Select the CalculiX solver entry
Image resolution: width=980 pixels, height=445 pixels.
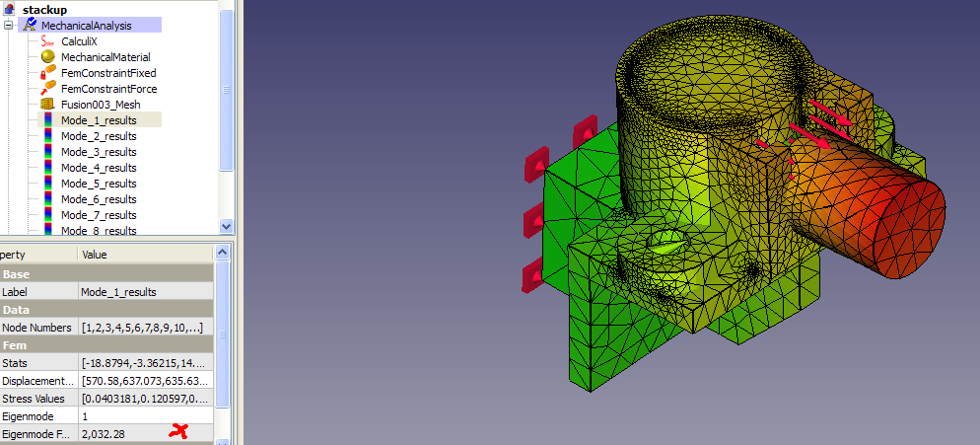(79, 41)
